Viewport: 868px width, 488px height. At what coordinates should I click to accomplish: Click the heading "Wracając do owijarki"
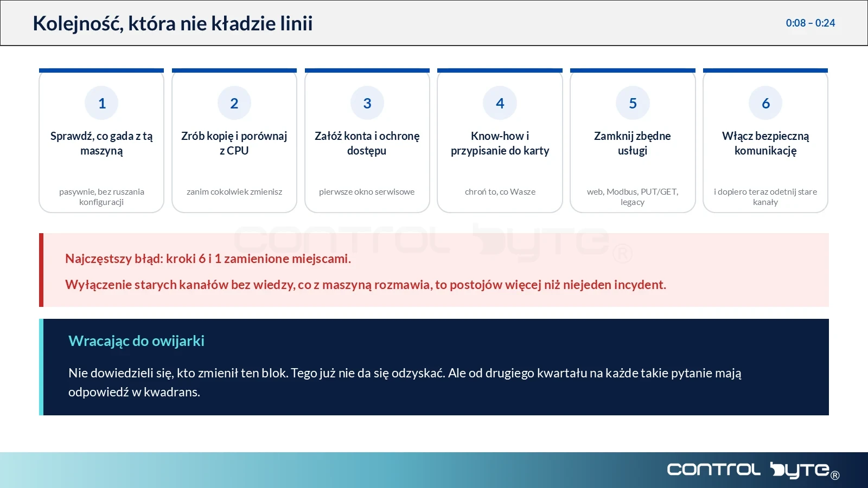tap(136, 341)
